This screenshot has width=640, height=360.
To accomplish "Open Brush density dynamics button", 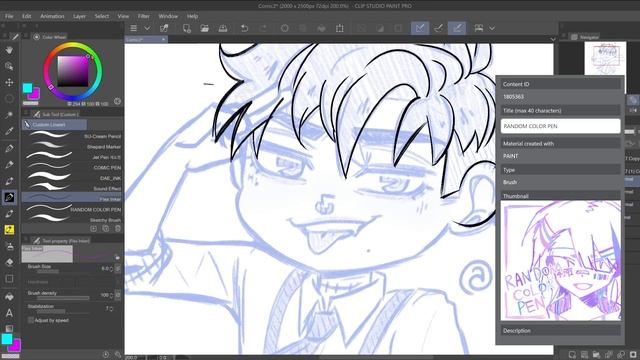I will click(118, 295).
